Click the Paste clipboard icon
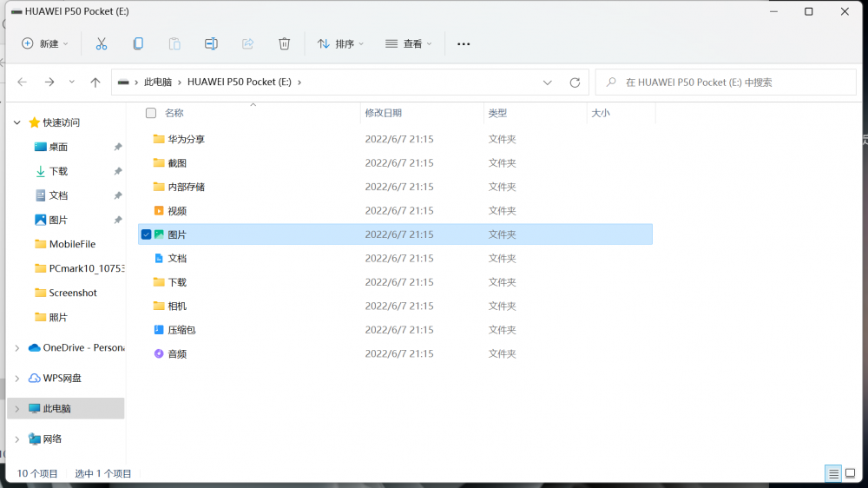This screenshot has height=488, width=868. click(x=174, y=43)
